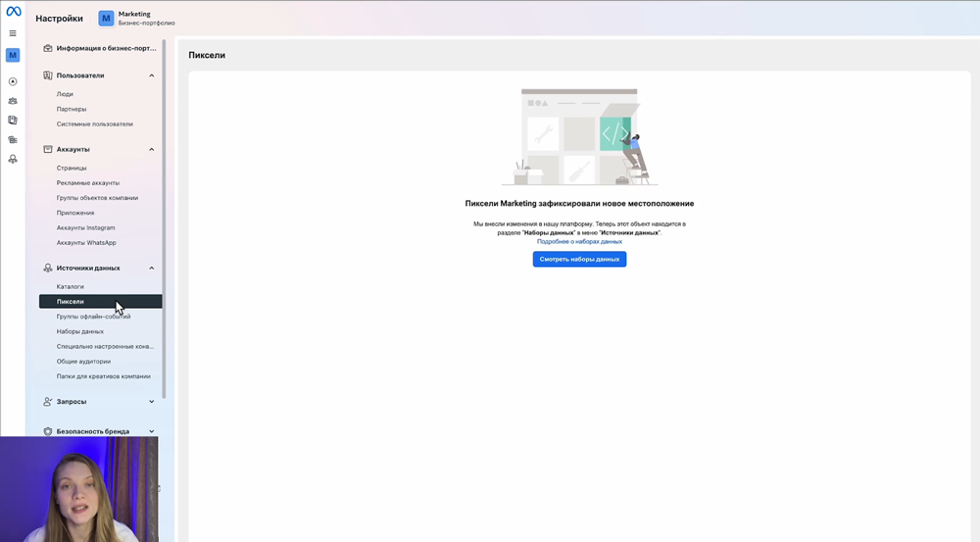
Task: Follow the Подробнее о наборах данных link
Action: coord(579,241)
